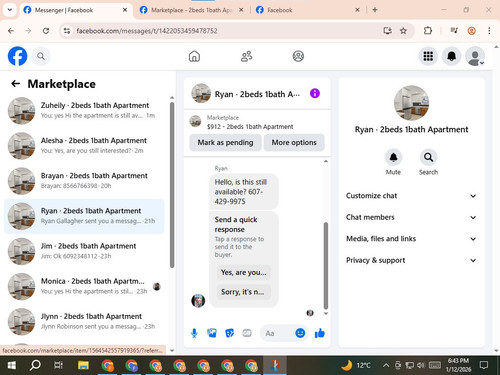The height and width of the screenshot is (375, 500).
Task: Send a voice clip with microphone icon
Action: point(194,333)
